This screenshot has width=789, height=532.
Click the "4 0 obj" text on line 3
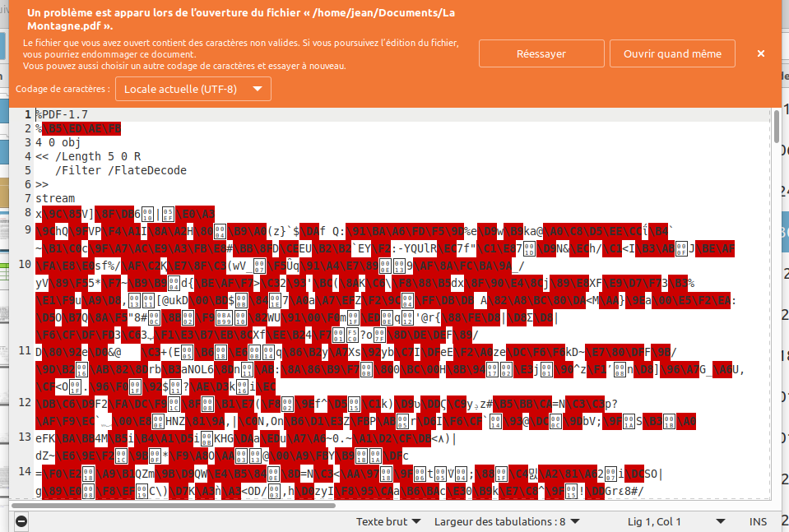pyautogui.click(x=57, y=142)
